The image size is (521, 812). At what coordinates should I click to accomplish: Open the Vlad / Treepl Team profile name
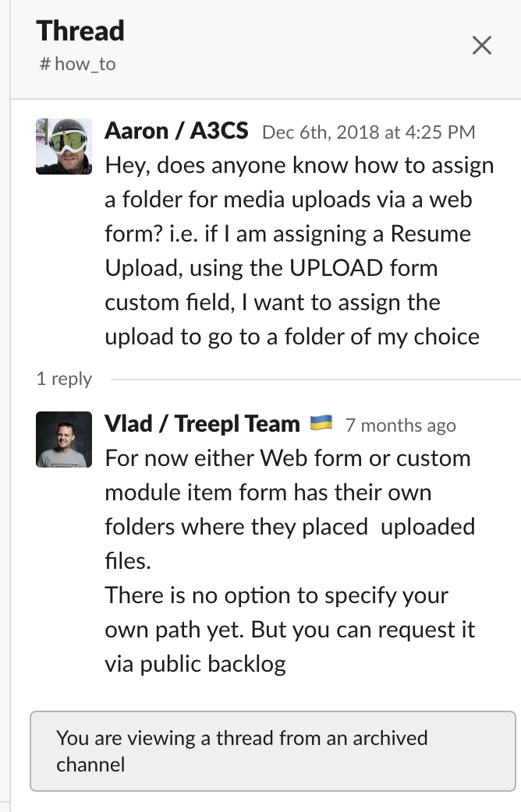tap(202, 424)
